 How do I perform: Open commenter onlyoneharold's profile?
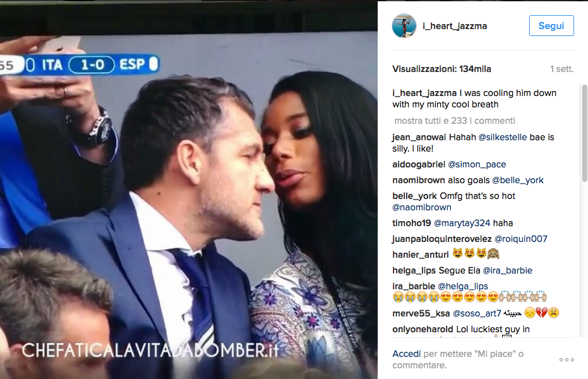tap(423, 329)
